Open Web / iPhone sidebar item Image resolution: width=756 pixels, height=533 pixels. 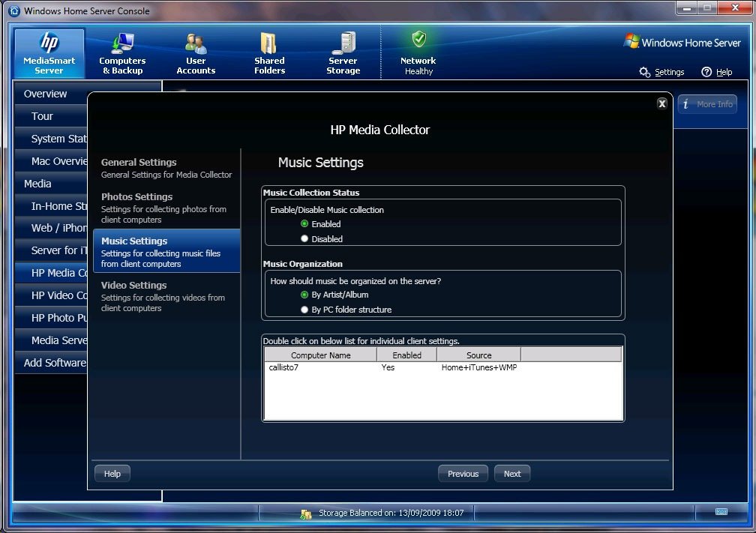51,228
